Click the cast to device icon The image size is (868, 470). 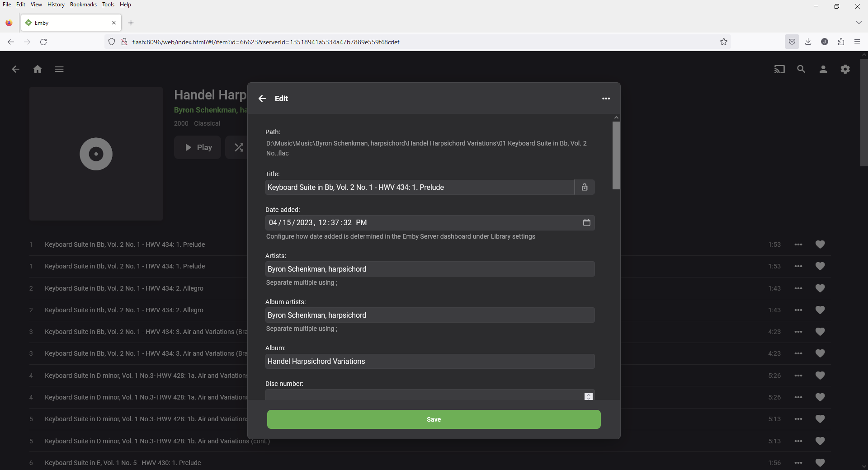[x=779, y=69]
